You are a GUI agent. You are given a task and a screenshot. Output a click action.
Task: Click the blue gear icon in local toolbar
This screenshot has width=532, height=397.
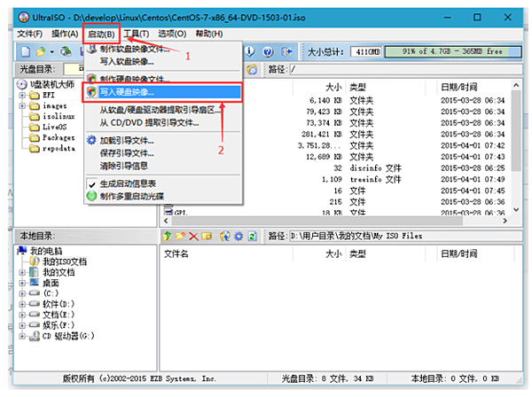pos(239,237)
